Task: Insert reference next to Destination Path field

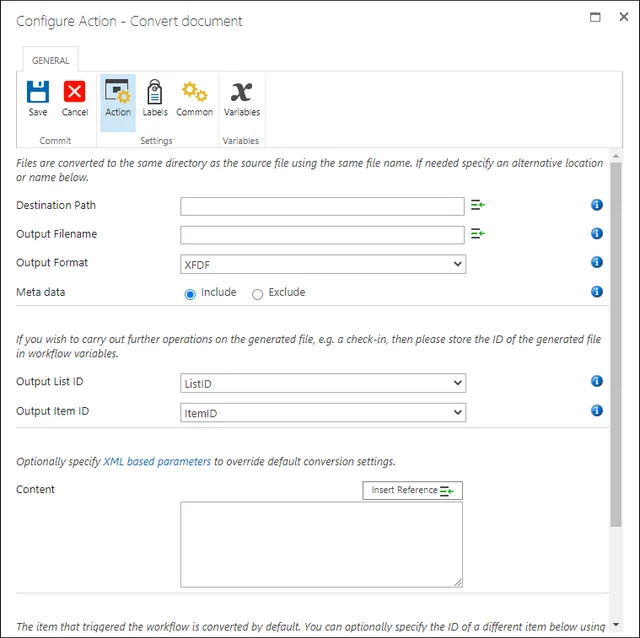Action: (x=478, y=205)
